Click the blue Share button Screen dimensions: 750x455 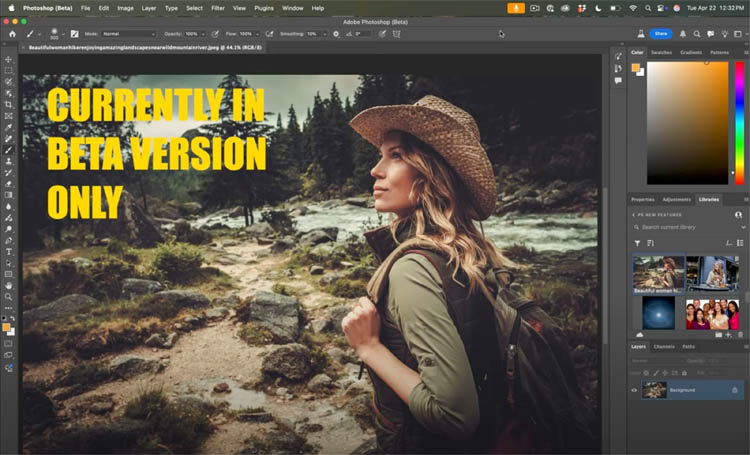(661, 33)
